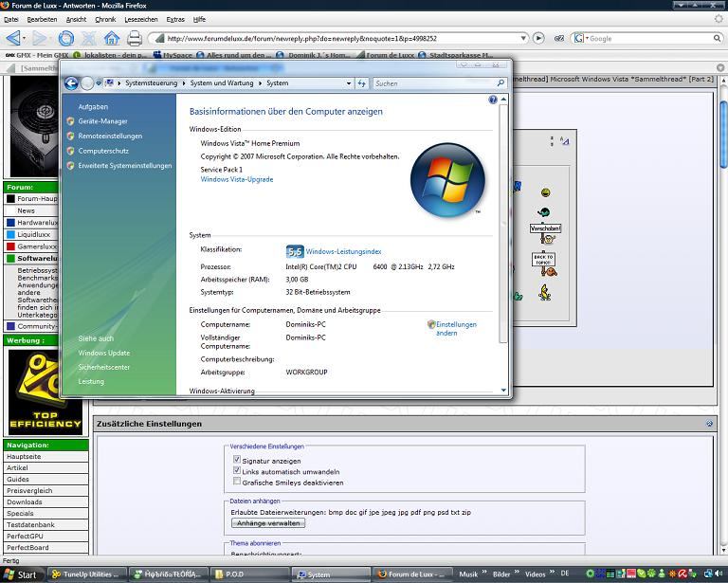Click the Firefox print icon
728x583 pixels.
coord(135,38)
